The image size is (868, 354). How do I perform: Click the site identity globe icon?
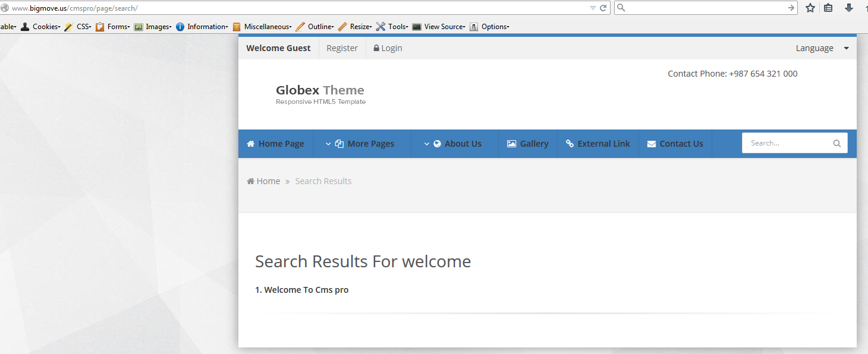(5, 8)
